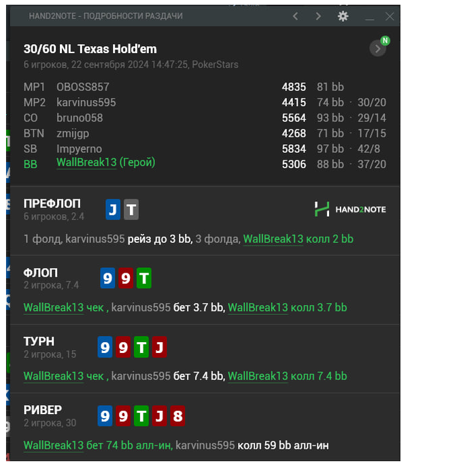Click the РИВЕР street heading

43,410
